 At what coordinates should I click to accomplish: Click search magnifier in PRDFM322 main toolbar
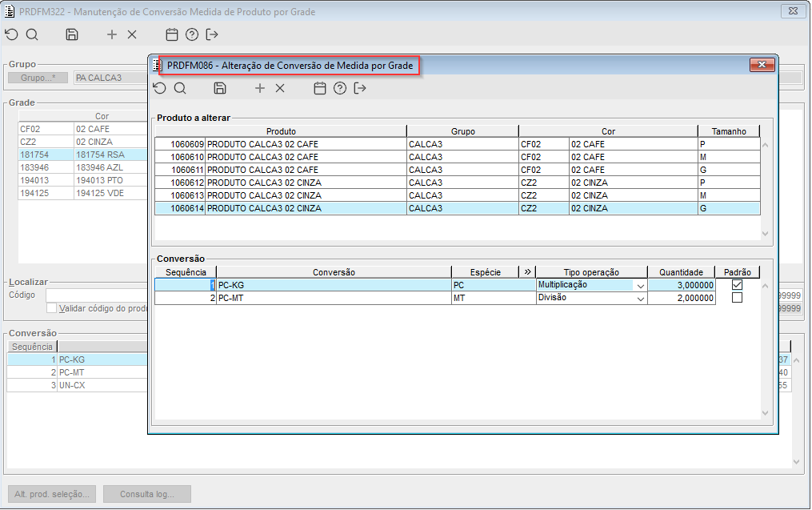pos(32,34)
